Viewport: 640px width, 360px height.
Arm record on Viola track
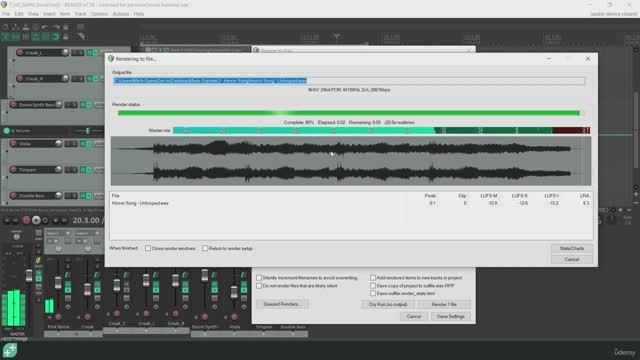click(x=13, y=143)
